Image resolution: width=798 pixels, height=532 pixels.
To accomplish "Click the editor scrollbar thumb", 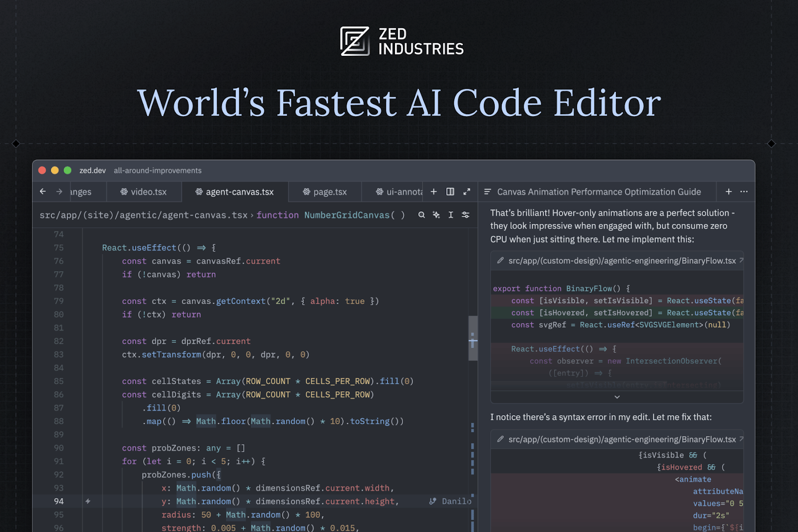I will point(473,338).
